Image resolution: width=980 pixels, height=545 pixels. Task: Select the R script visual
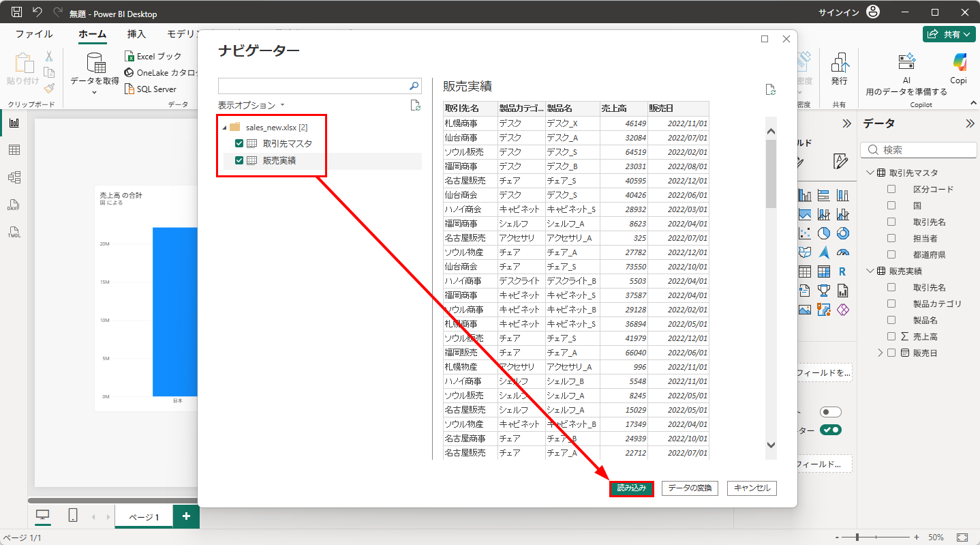point(842,271)
